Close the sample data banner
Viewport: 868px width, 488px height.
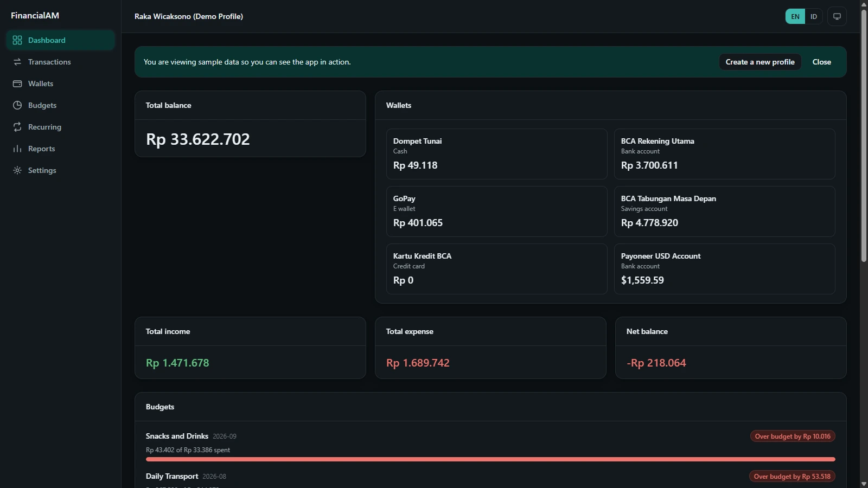[821, 62]
